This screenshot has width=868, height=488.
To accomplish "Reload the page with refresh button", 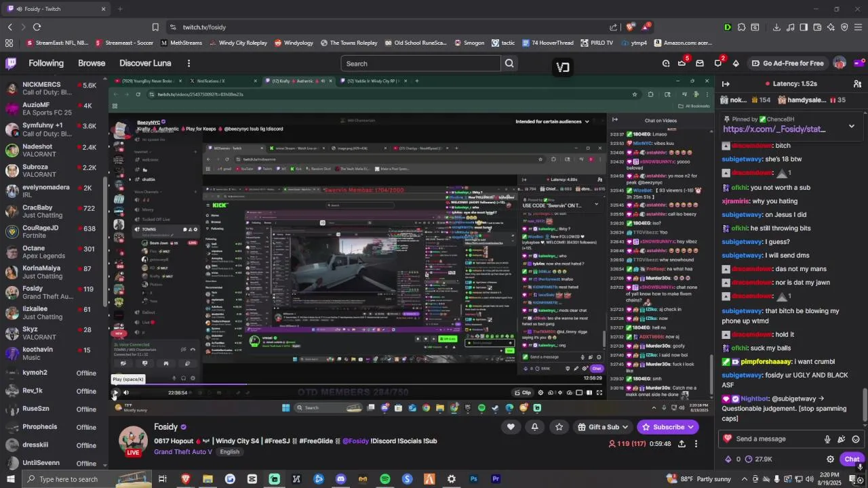I will (x=37, y=27).
